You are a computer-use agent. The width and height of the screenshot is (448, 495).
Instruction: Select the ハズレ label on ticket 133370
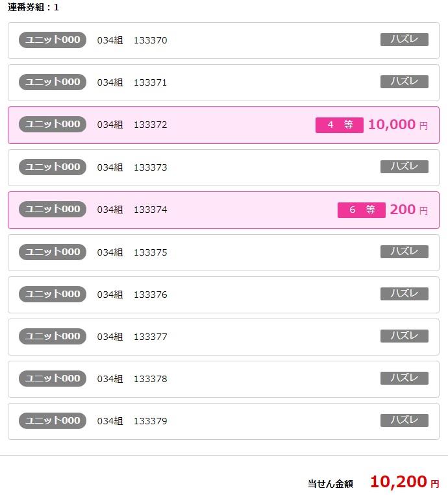pyautogui.click(x=404, y=40)
